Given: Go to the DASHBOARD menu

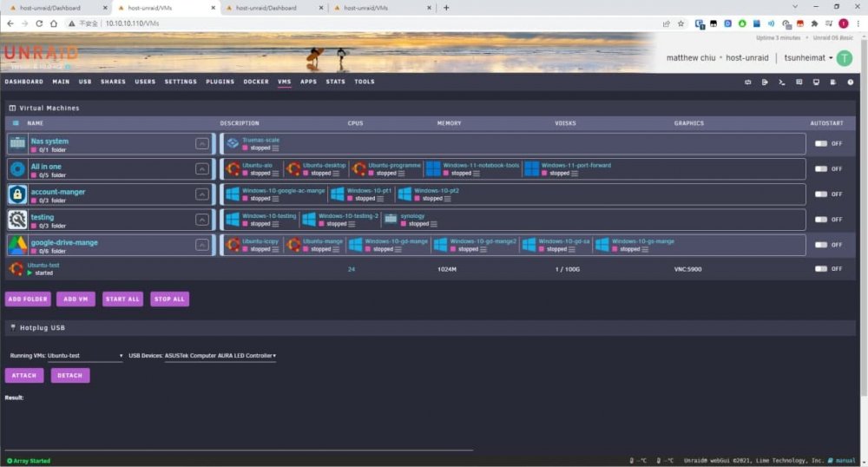Looking at the screenshot, I should tap(23, 82).
